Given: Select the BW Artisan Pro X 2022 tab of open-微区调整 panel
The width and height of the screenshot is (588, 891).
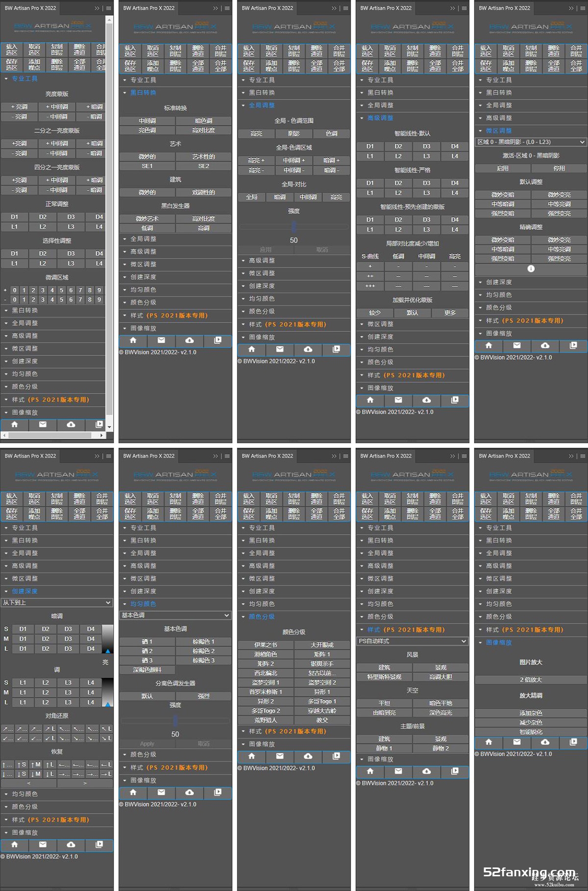Looking at the screenshot, I should [x=504, y=8].
